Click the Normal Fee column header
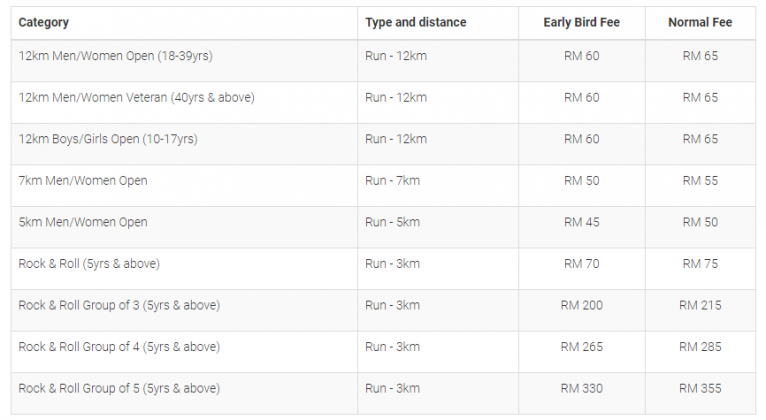Screen dimensions: 766x420 point(700,22)
